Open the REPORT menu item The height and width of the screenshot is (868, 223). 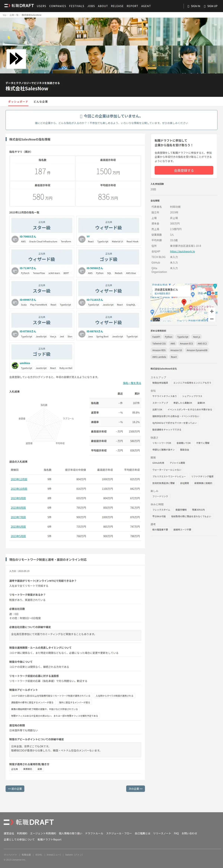(132, 6)
